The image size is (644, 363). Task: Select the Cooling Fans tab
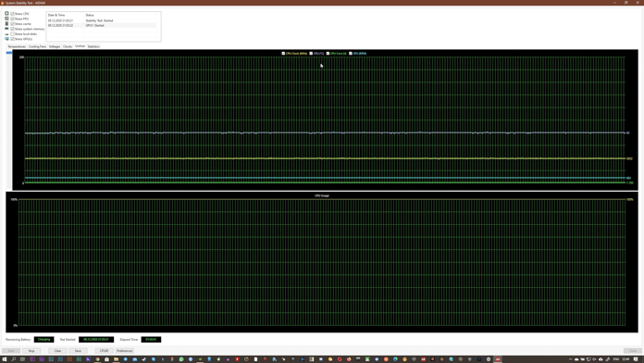coord(37,46)
